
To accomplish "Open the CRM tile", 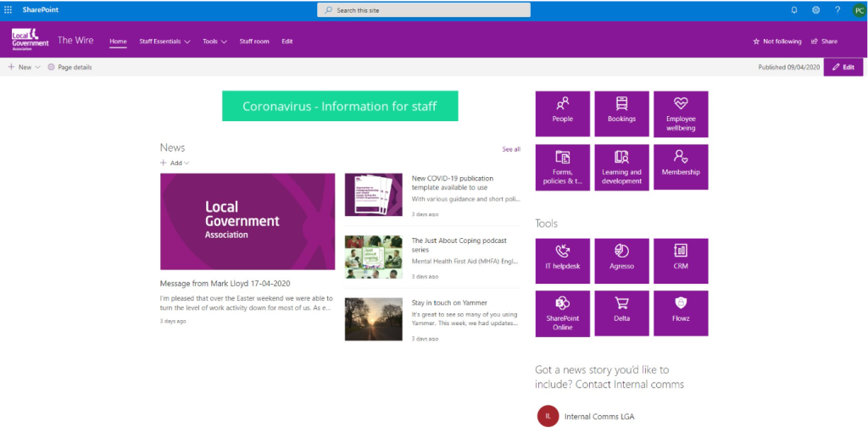I will click(681, 261).
